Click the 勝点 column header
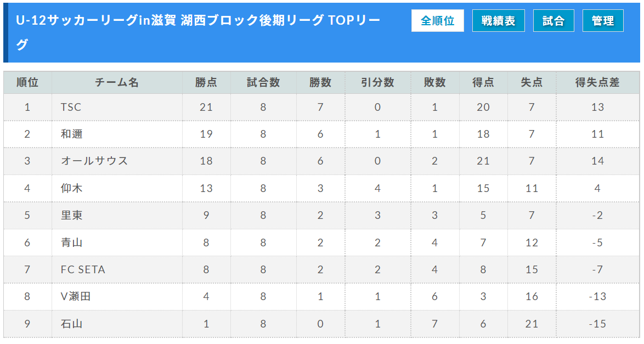The width and height of the screenshot is (644, 344). [x=206, y=83]
